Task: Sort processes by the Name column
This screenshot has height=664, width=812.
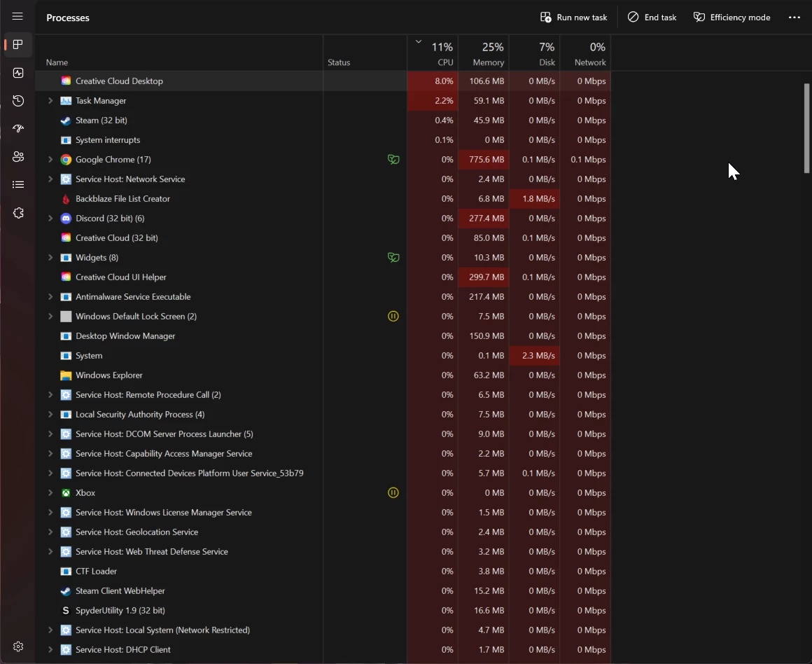Action: point(178,53)
